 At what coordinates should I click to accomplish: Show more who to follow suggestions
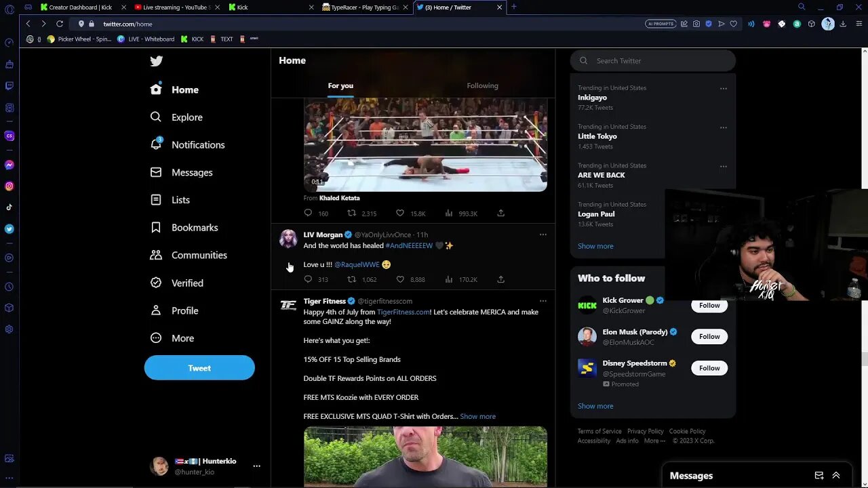point(595,406)
